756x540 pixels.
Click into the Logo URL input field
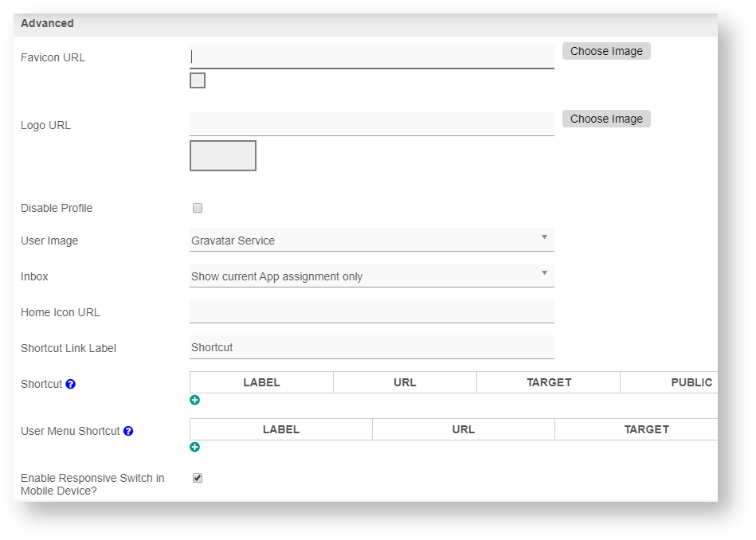(x=371, y=124)
